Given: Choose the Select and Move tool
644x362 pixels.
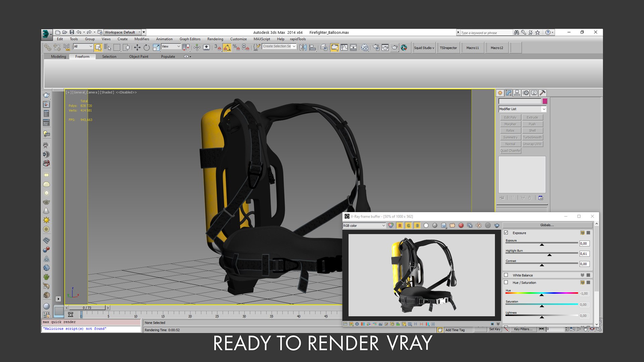Looking at the screenshot, I should coord(137,48).
